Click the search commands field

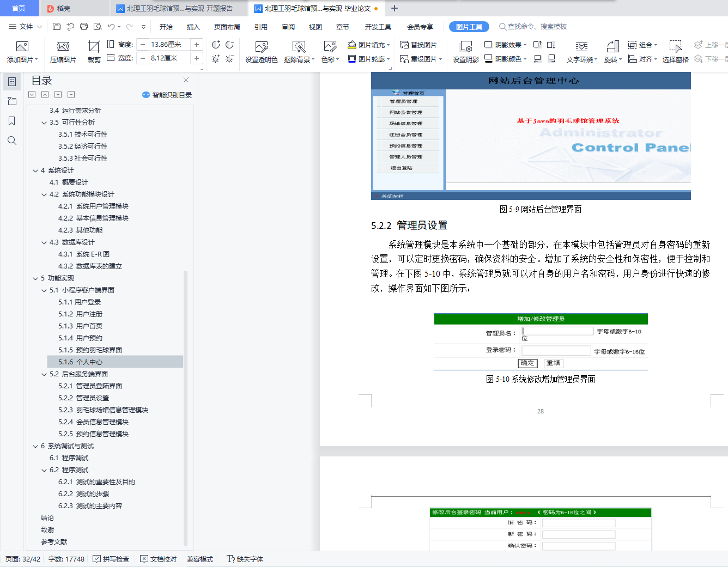click(533, 27)
